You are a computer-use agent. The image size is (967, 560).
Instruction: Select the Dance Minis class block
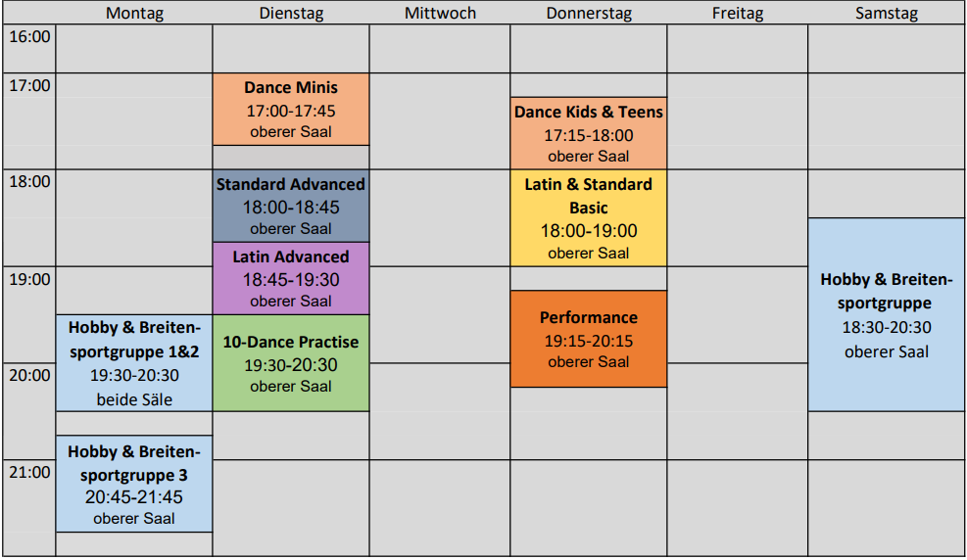coord(291,110)
